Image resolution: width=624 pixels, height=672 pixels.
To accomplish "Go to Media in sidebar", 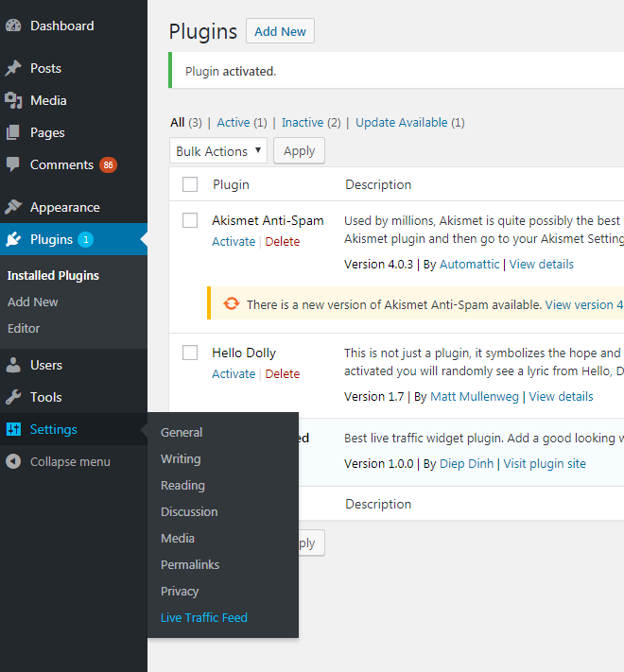I will (x=48, y=100).
